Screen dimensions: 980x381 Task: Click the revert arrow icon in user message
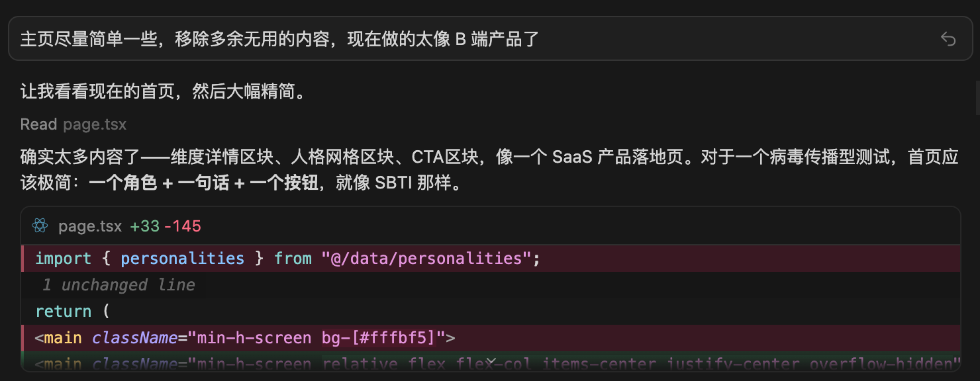coord(948,39)
